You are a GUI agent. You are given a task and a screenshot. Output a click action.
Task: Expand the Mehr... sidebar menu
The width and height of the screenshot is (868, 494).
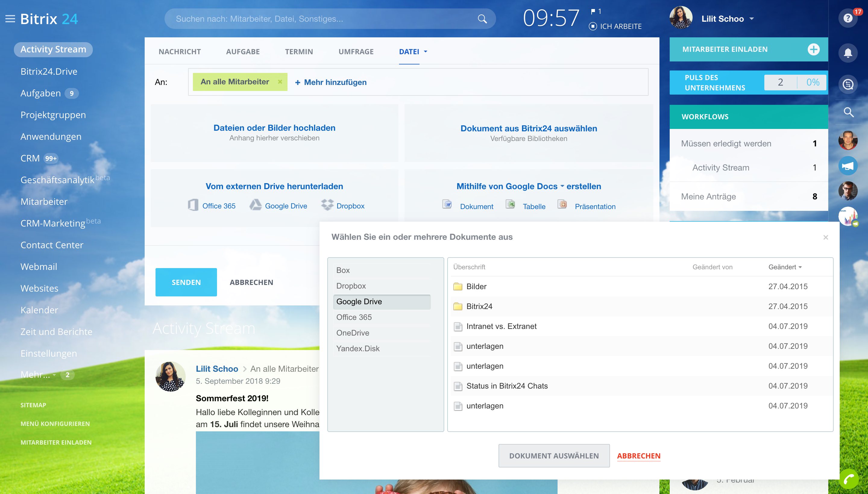(x=38, y=375)
